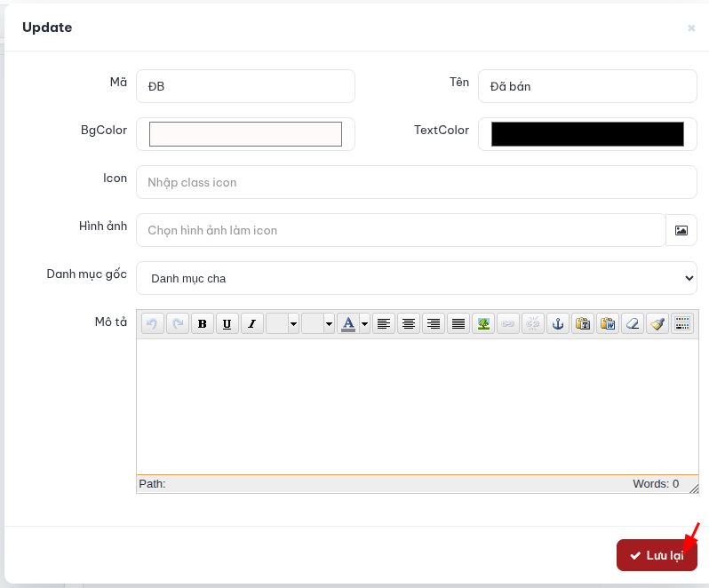Paste from Word icon
Image resolution: width=709 pixels, height=588 pixels.
[x=607, y=323]
